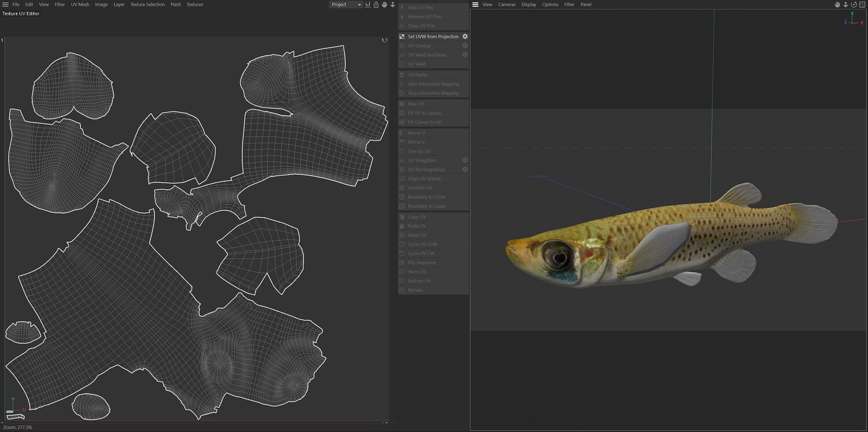Open the Display menu

tap(529, 5)
